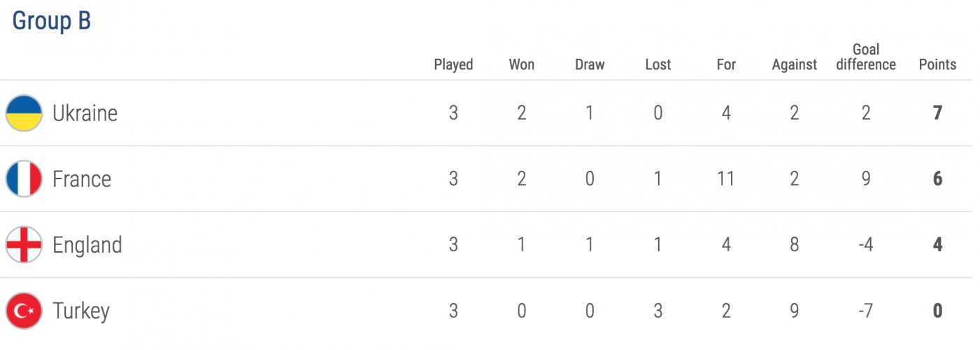
Task: Select Ukraine's points total of 7
Action: click(938, 113)
